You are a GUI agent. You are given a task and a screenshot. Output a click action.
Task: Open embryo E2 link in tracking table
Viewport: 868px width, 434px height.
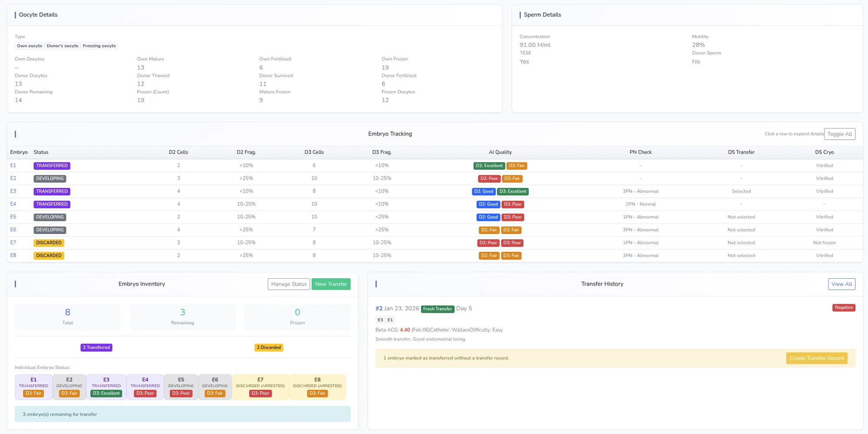13,178
